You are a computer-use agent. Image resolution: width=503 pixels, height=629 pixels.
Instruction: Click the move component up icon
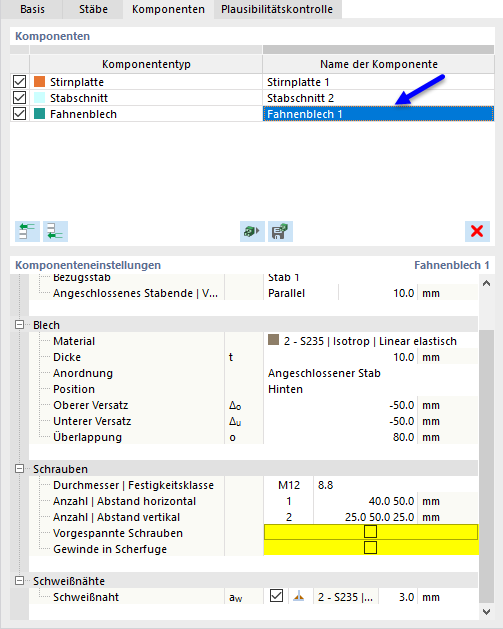(27, 231)
